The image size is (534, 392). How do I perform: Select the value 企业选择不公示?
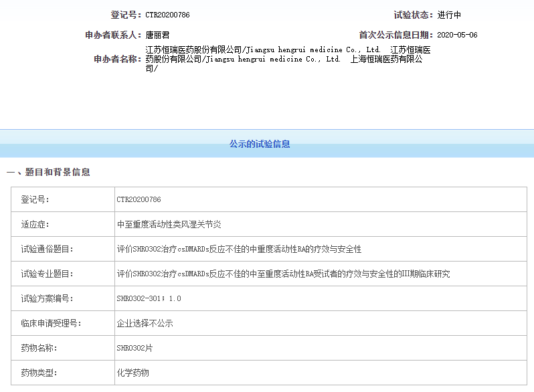click(x=145, y=323)
